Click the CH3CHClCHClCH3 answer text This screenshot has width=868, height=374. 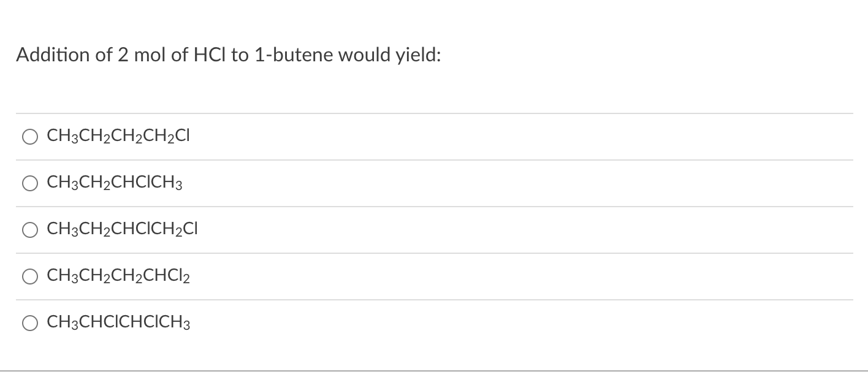[x=118, y=322]
